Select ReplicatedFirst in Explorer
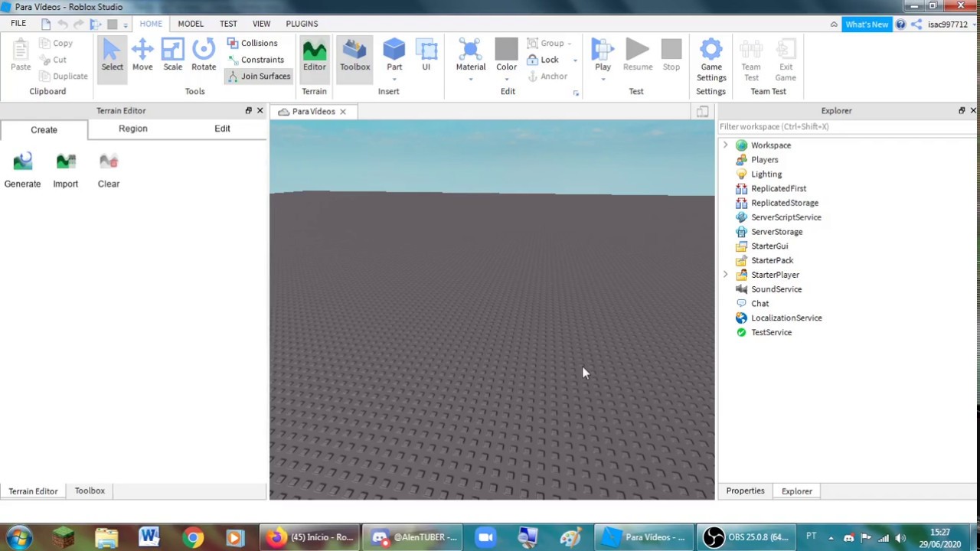Viewport: 980px width, 551px height. click(x=779, y=188)
